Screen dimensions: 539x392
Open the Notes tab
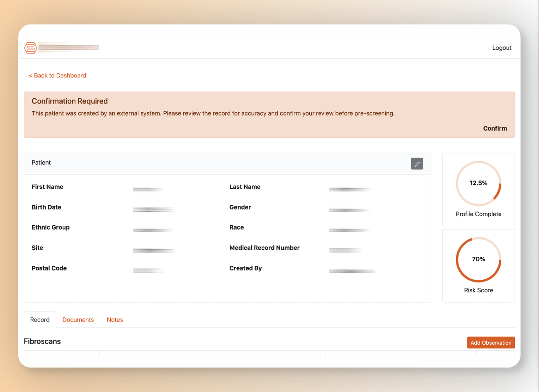click(x=115, y=319)
